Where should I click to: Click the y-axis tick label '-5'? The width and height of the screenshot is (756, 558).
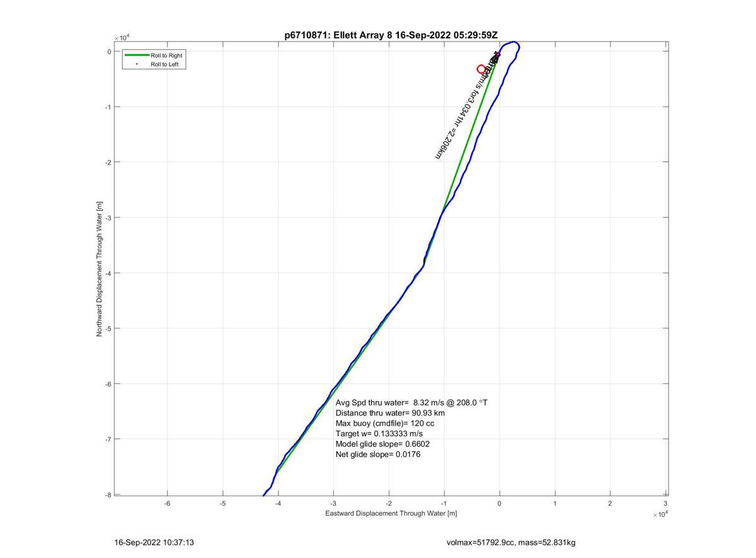[x=108, y=328]
